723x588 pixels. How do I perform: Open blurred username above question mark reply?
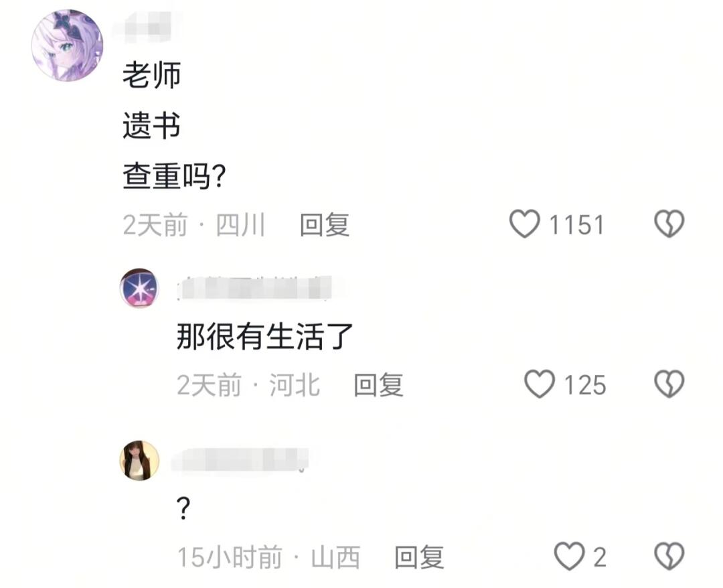click(x=241, y=459)
